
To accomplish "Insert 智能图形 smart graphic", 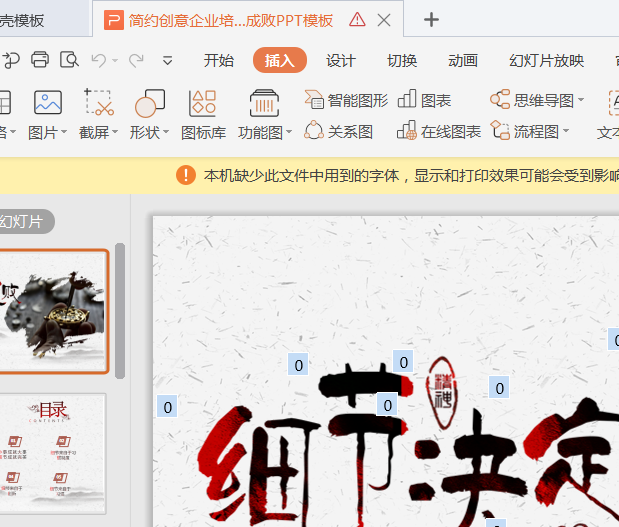I will pyautogui.click(x=347, y=100).
